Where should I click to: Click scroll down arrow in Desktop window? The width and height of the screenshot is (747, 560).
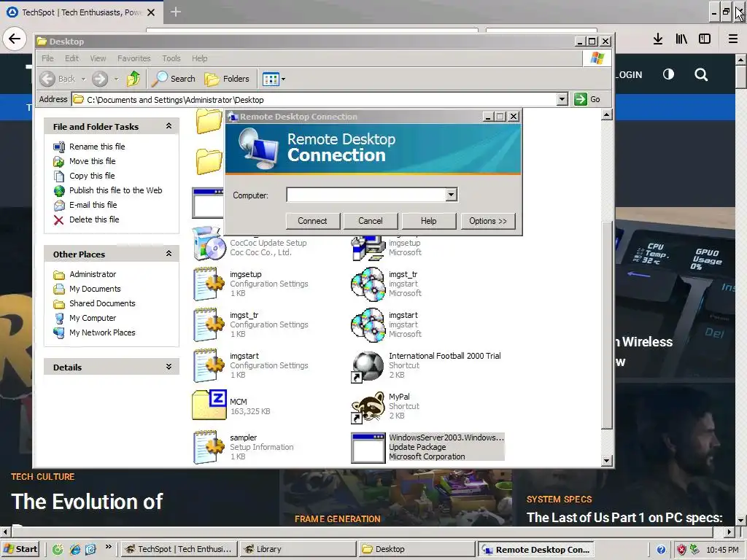pos(606,461)
